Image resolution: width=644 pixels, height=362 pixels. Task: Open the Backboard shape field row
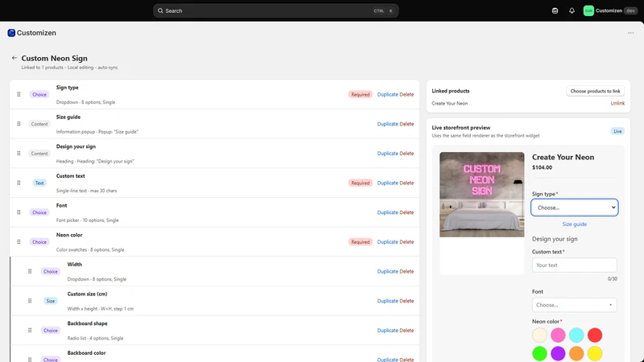click(x=214, y=331)
